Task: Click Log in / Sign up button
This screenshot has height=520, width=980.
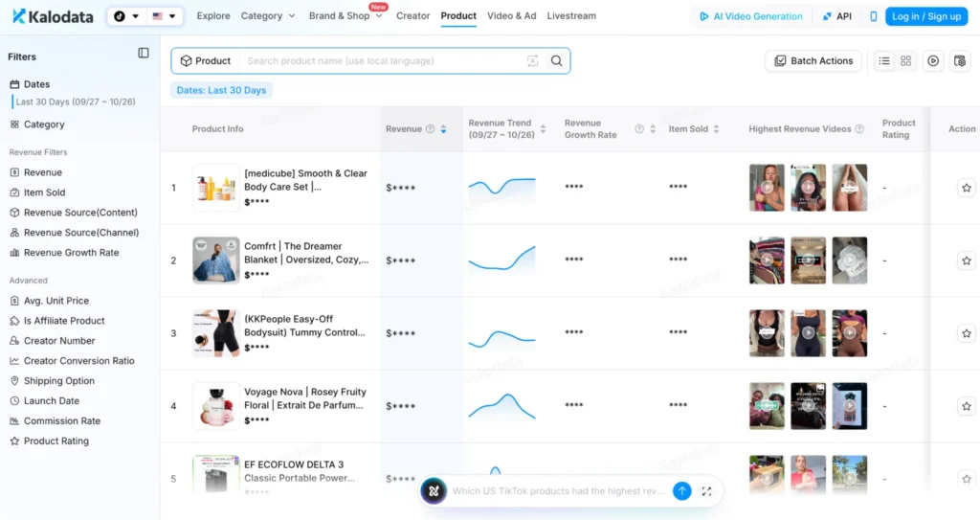Action: pos(926,16)
